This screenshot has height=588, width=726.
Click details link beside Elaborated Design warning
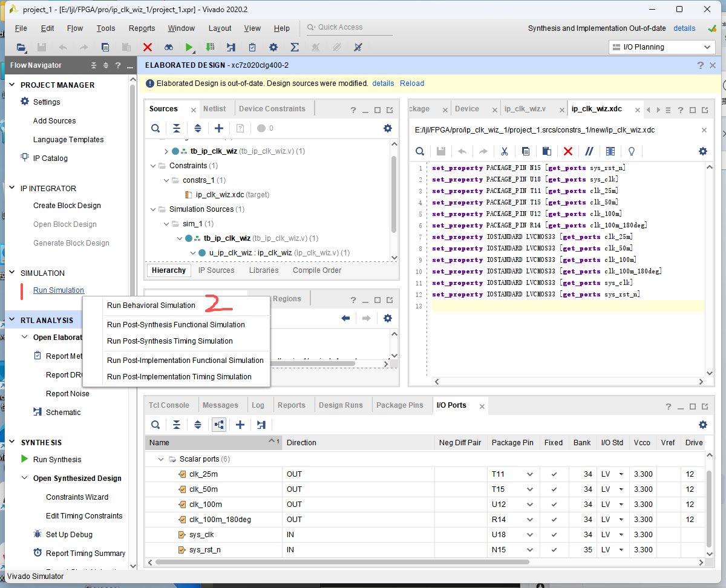click(383, 83)
